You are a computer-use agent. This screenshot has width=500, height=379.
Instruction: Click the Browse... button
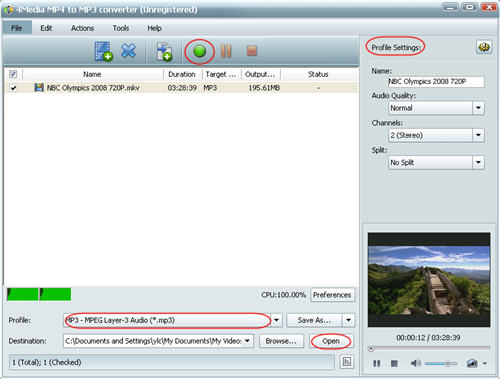[281, 341]
